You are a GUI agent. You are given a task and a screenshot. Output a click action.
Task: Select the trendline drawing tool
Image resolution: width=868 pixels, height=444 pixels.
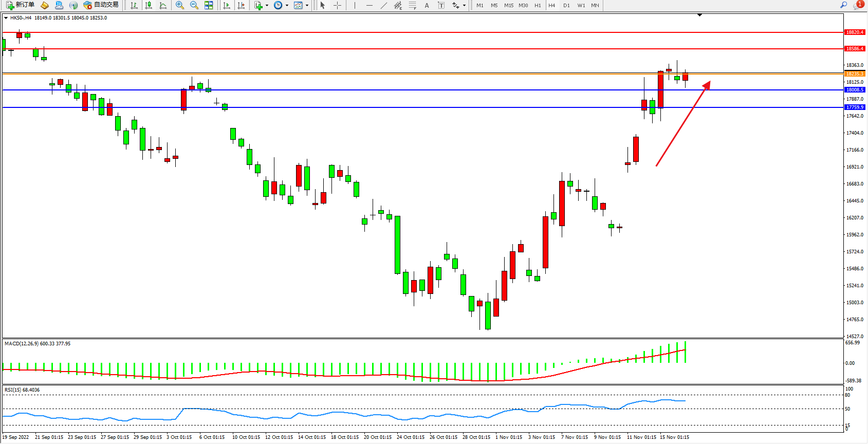coord(383,5)
